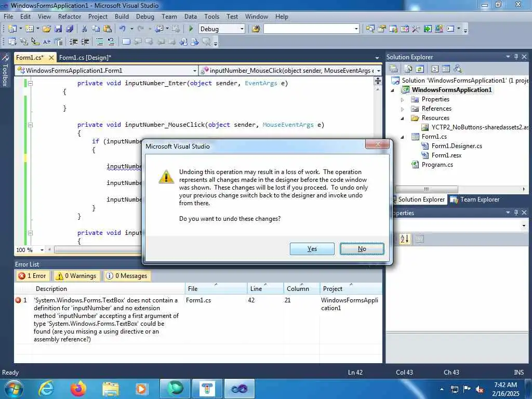
Task: Open the WindowsFormsApplication1.Form1 class dropdown
Action: click(x=195, y=71)
